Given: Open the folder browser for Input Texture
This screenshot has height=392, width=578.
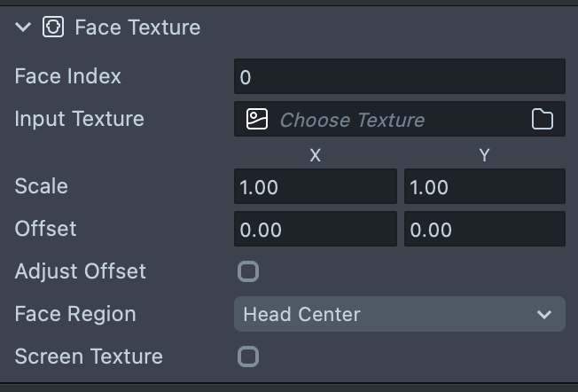Looking at the screenshot, I should (542, 120).
